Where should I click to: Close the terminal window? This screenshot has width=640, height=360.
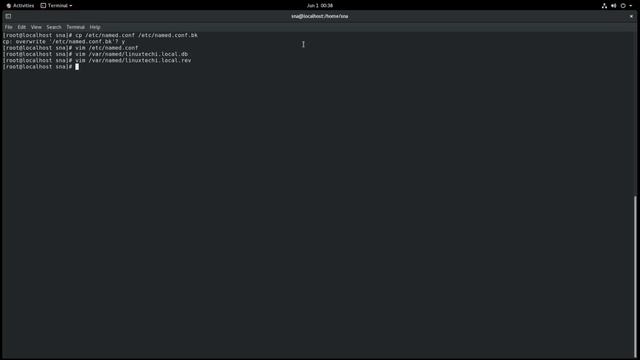click(x=631, y=16)
